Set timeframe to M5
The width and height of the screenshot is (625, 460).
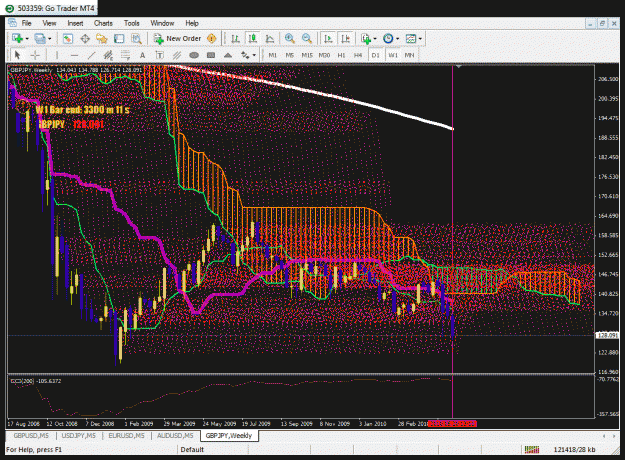(290, 55)
